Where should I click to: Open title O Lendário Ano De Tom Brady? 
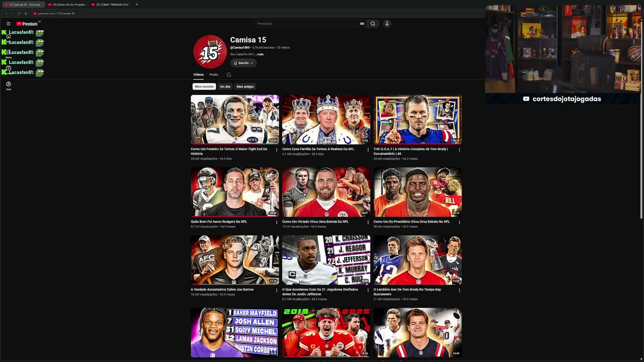(407, 292)
